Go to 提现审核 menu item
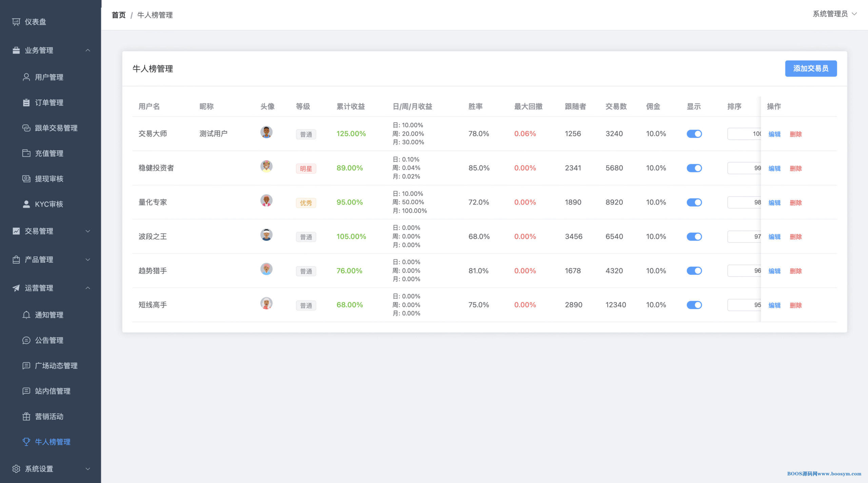868x483 pixels. (x=49, y=179)
